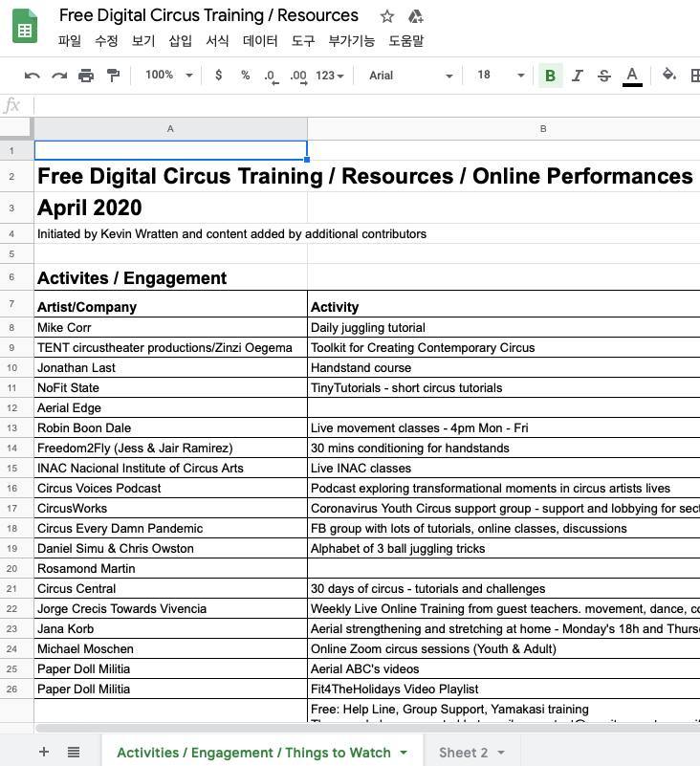Open the 서식 menu
This screenshot has width=700, height=766.
point(217,40)
